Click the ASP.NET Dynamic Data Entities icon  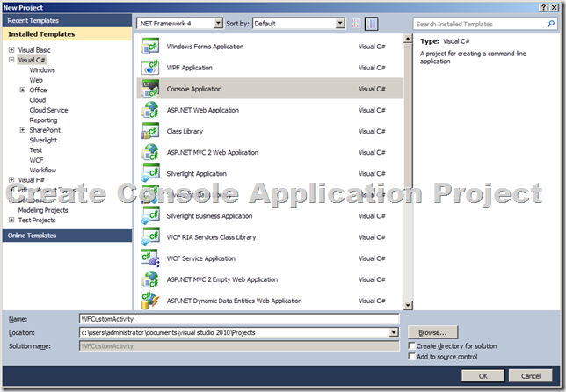pos(150,301)
